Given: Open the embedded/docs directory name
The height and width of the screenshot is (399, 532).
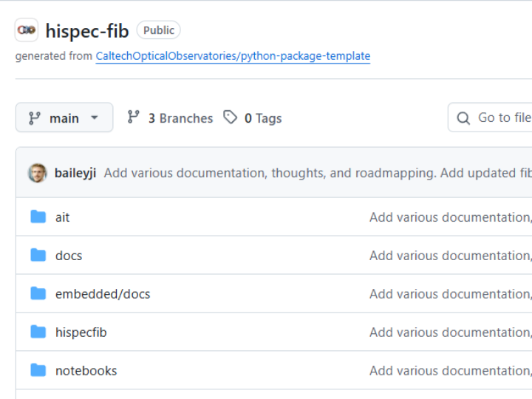Looking at the screenshot, I should 103,294.
